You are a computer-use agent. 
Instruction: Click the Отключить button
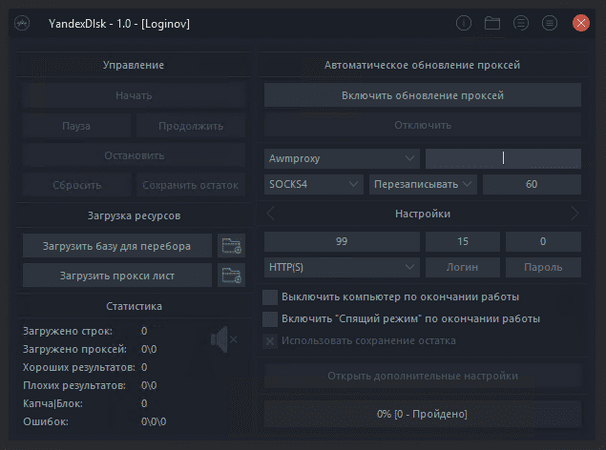pyautogui.click(x=422, y=125)
